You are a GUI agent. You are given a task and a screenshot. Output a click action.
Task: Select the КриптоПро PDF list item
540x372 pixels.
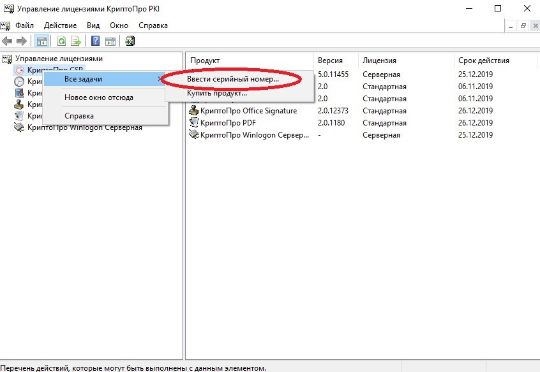[x=228, y=123]
